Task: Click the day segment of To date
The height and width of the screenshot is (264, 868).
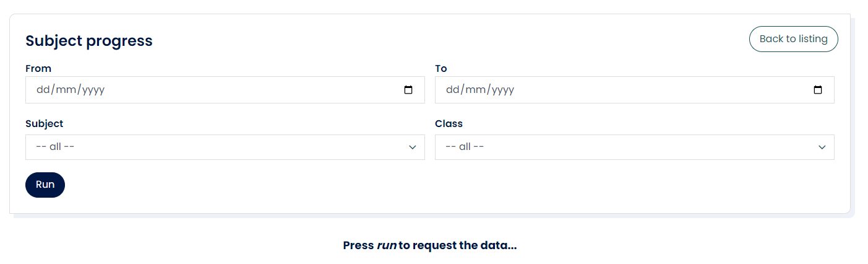Action: (452, 90)
